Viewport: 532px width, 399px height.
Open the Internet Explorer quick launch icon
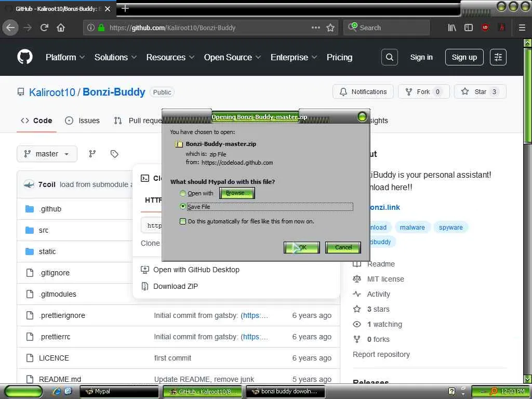point(57,391)
